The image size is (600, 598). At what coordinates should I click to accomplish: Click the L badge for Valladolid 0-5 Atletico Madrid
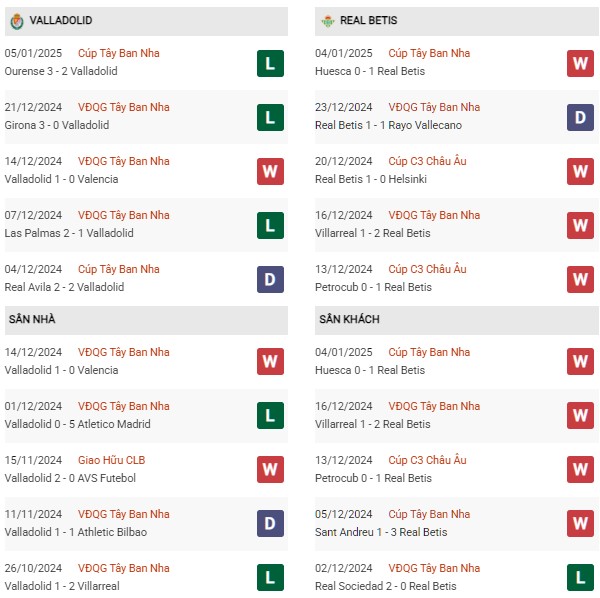(x=270, y=416)
